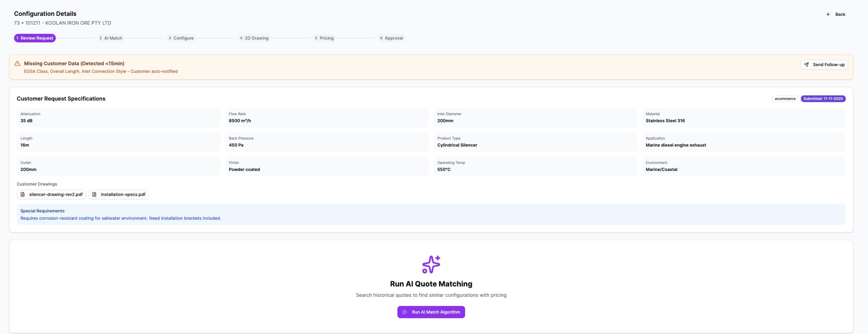The image size is (868, 334).
Task: Click the back arrow icon near Back
Action: pos(829,14)
